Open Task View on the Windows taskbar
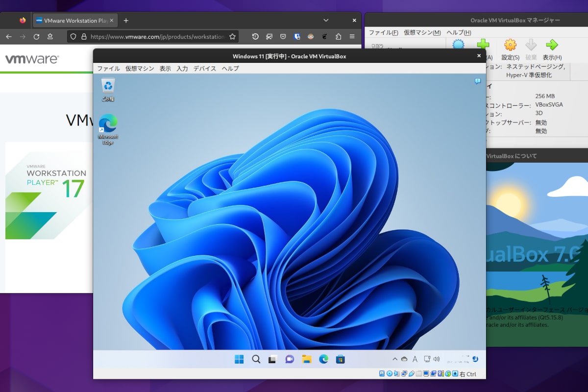Screen dimensions: 588x392 272,359
